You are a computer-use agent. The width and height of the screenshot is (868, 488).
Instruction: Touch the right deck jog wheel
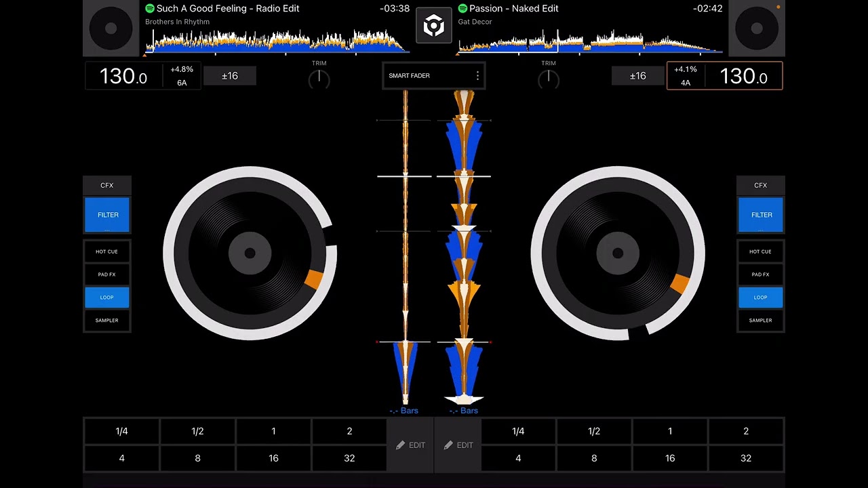coord(618,253)
